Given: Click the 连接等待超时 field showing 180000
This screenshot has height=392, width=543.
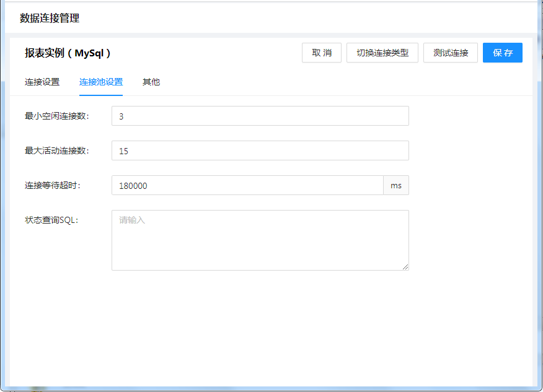Looking at the screenshot, I should pos(247,185).
